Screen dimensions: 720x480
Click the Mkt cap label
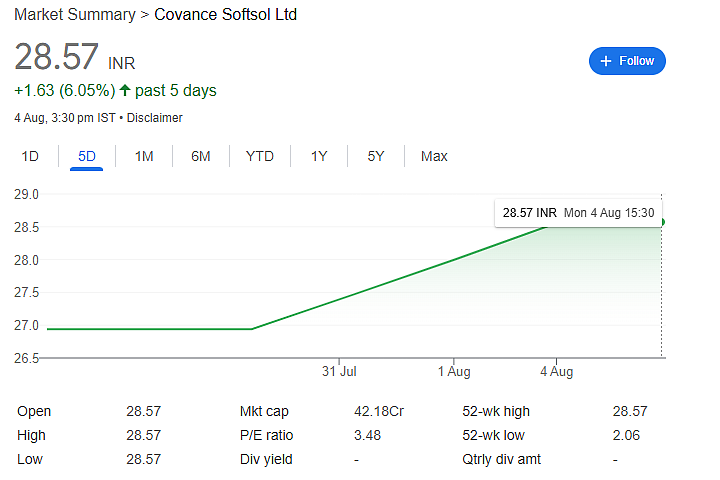click(x=264, y=412)
